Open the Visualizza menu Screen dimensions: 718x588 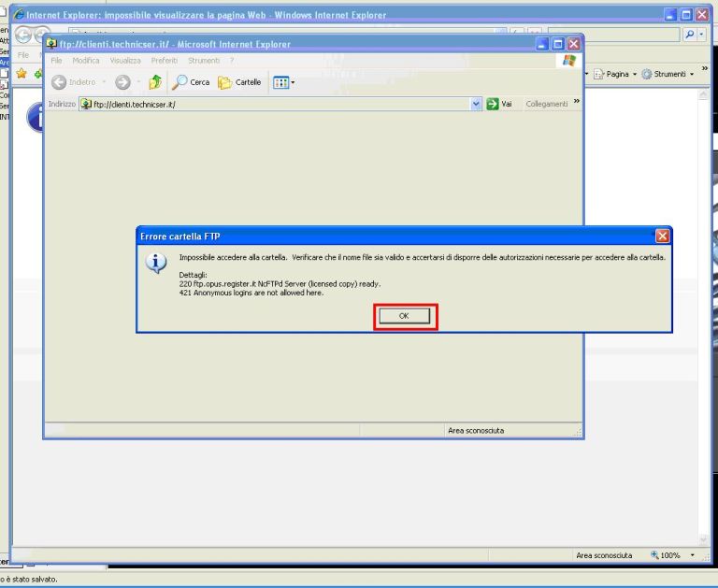[x=125, y=61]
